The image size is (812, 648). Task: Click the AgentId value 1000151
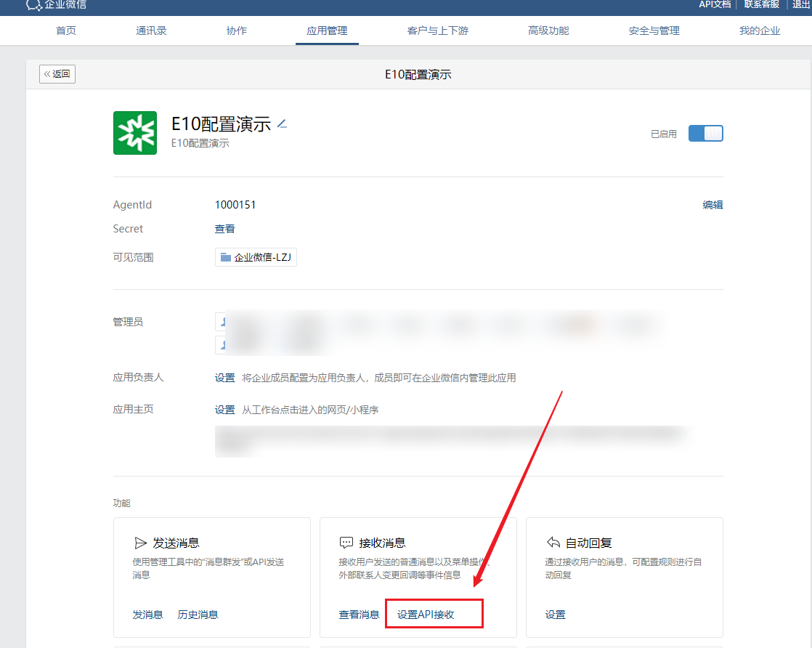(x=235, y=205)
